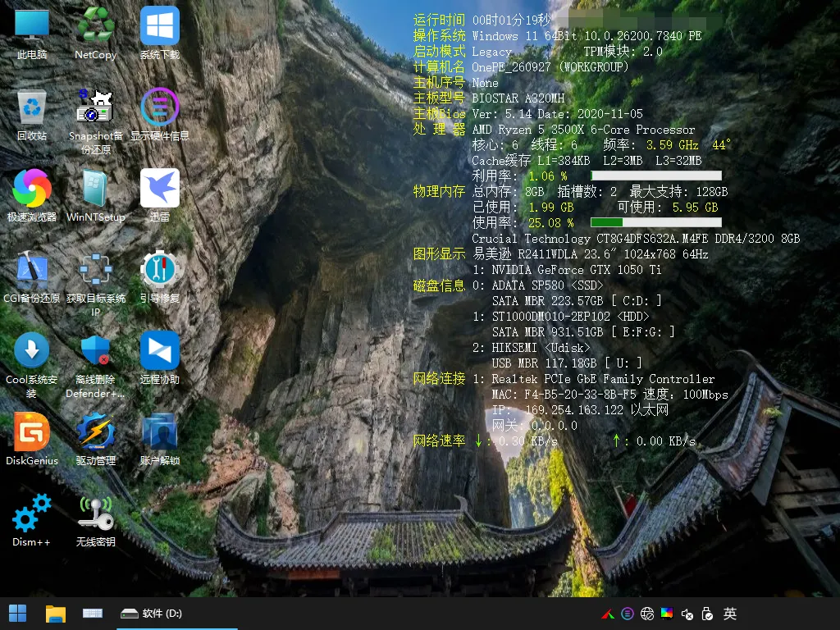The image size is (840, 630).
Task: Launch Cool系统安装 installer
Action: [32, 365]
